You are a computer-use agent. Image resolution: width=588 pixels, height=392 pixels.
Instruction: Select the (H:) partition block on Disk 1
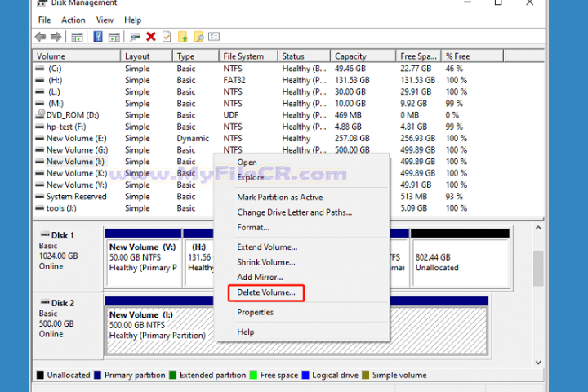click(x=198, y=259)
